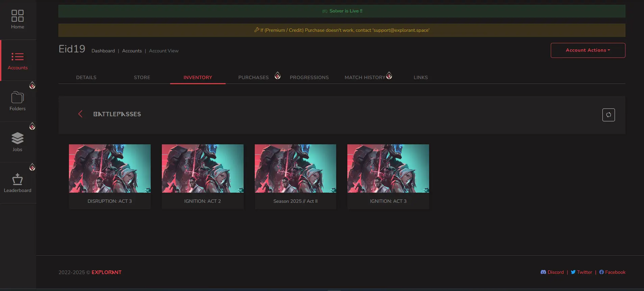Click the premium badge next to Match History
The width and height of the screenshot is (644, 291).
(x=389, y=76)
